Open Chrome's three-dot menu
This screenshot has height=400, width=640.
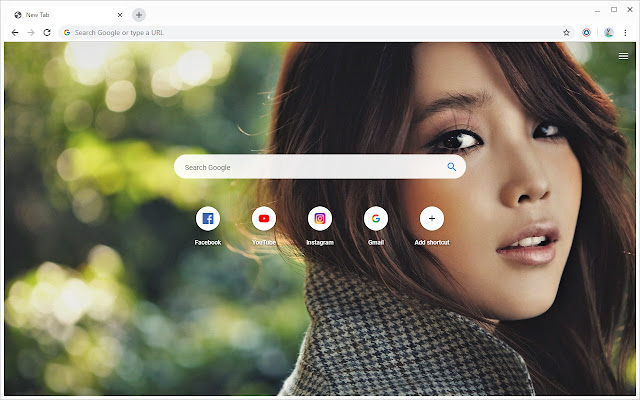coord(625,33)
